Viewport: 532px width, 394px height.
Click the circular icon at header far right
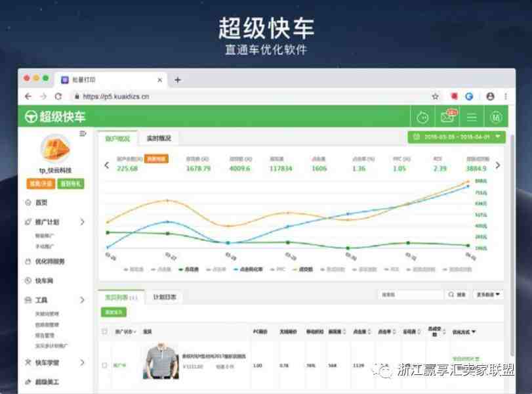496,118
